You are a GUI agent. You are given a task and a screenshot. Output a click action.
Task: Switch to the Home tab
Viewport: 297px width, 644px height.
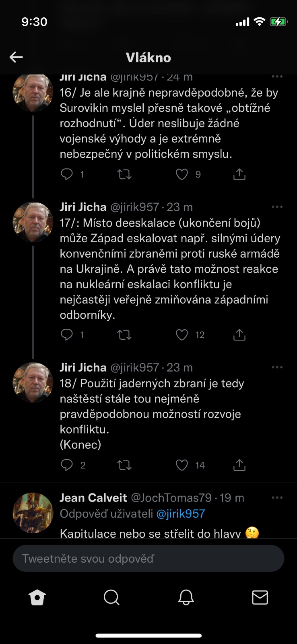click(x=37, y=598)
